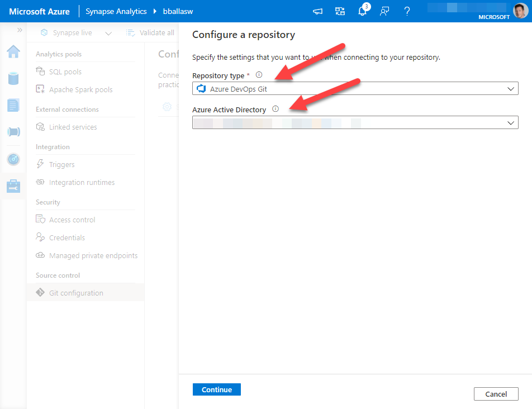Click the Synapse live icon

coord(44,32)
